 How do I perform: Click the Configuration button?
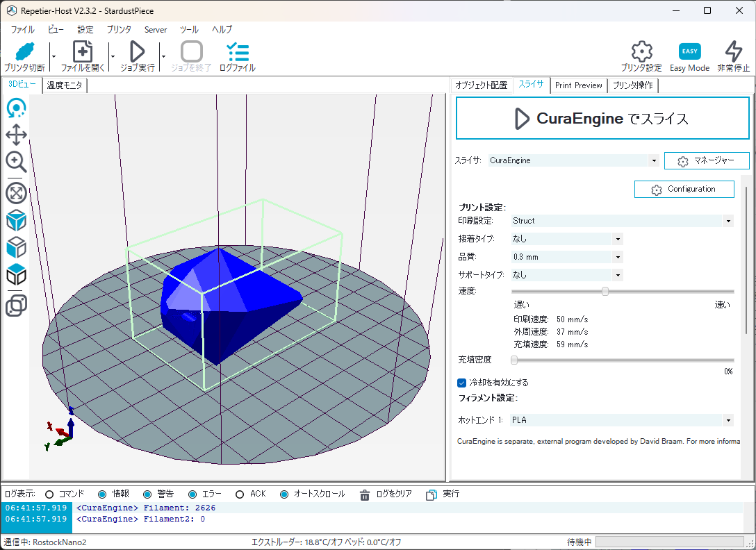tap(684, 189)
